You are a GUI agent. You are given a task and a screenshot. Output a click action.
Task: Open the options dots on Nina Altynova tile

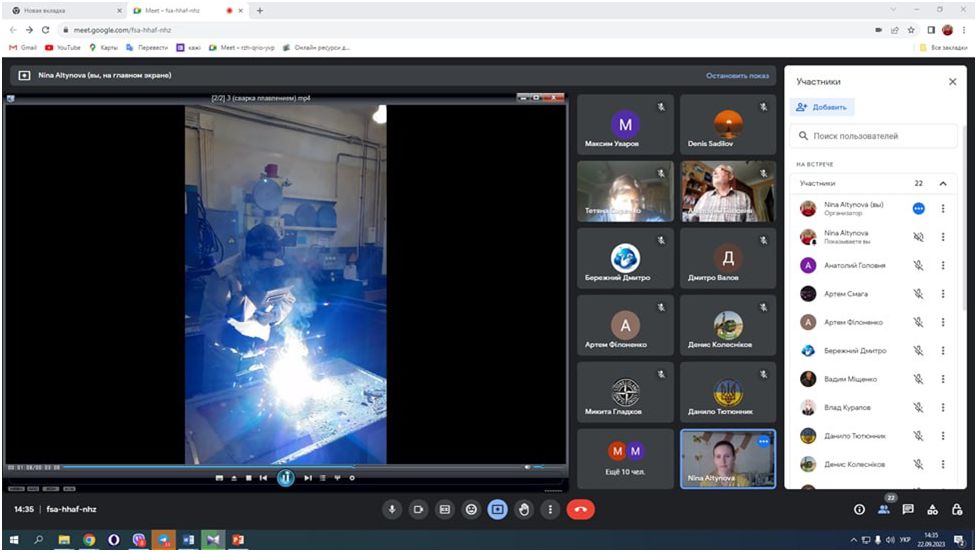[763, 441]
